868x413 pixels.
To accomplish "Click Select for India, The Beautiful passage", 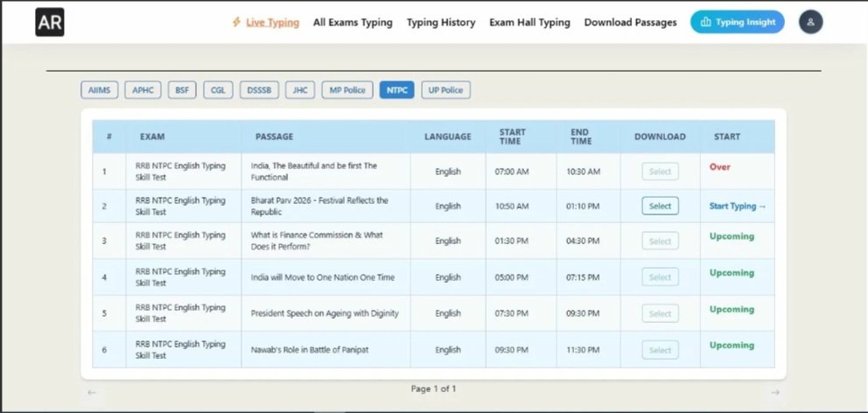I will [x=660, y=171].
